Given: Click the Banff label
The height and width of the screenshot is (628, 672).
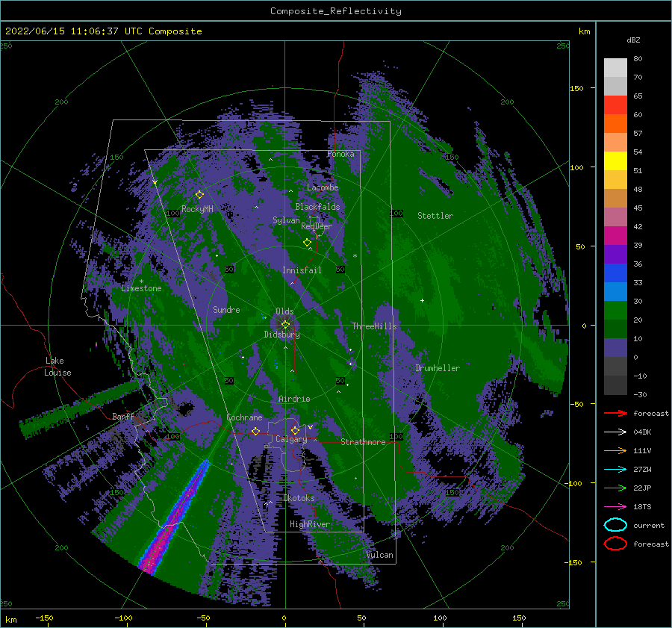Looking at the screenshot, I should tap(123, 416).
